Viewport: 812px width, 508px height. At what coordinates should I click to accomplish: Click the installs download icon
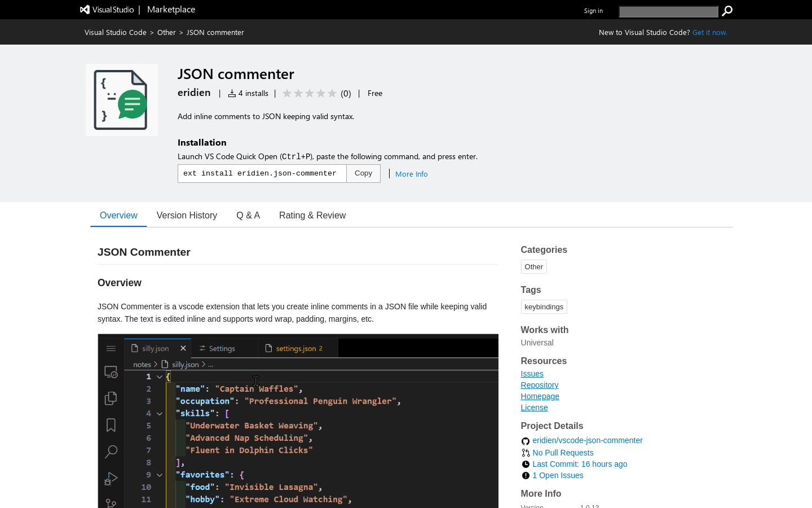click(232, 93)
